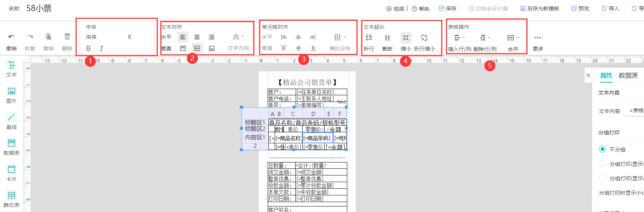Insert a 数据表 data table element
Image resolution: width=644 pixels, height=212 pixels.
point(11,147)
